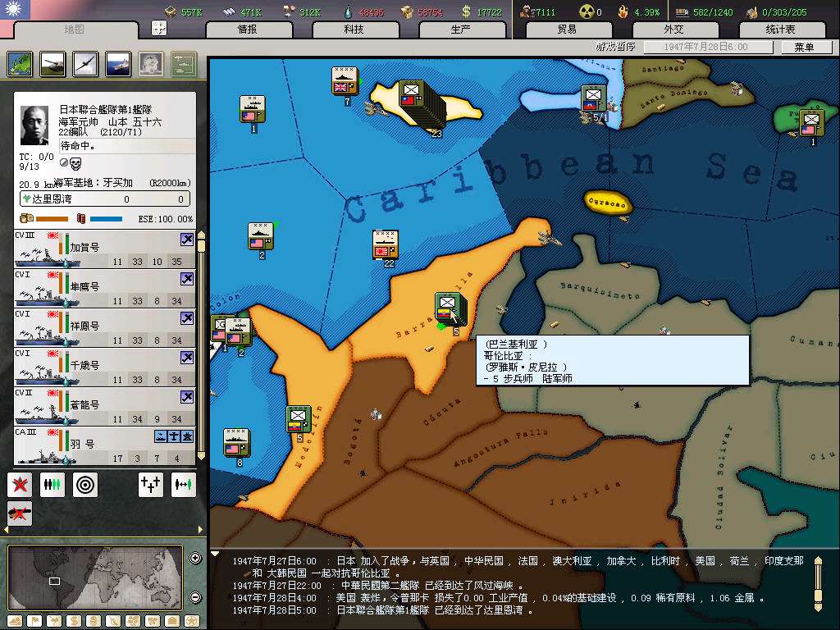Image resolution: width=840 pixels, height=630 pixels.
Task: Select the 羽号 cruiser row
Action: [x=105, y=445]
